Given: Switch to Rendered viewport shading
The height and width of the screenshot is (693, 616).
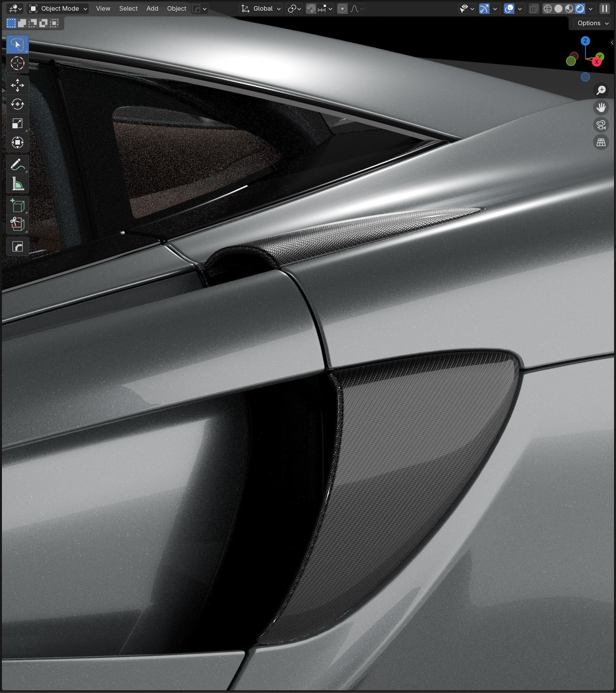Looking at the screenshot, I should [x=580, y=8].
